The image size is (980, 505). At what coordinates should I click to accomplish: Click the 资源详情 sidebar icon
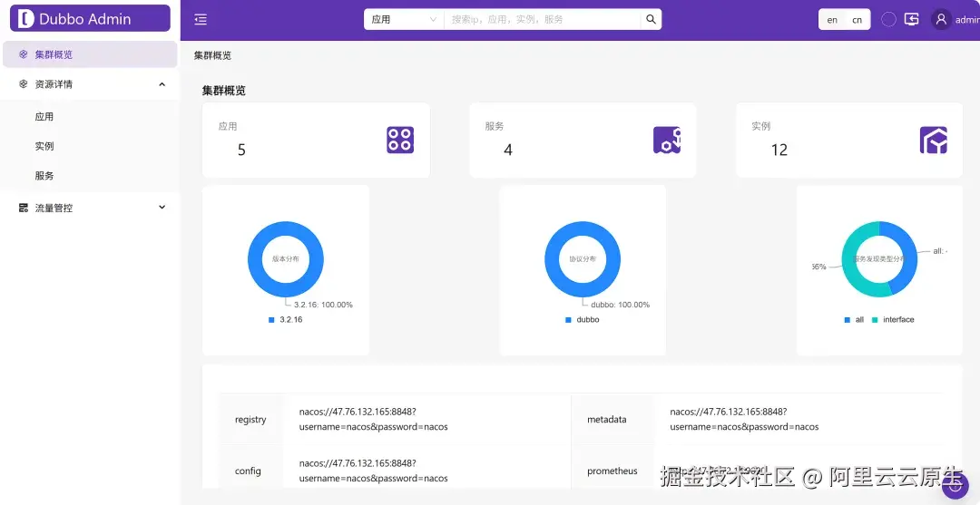click(23, 84)
